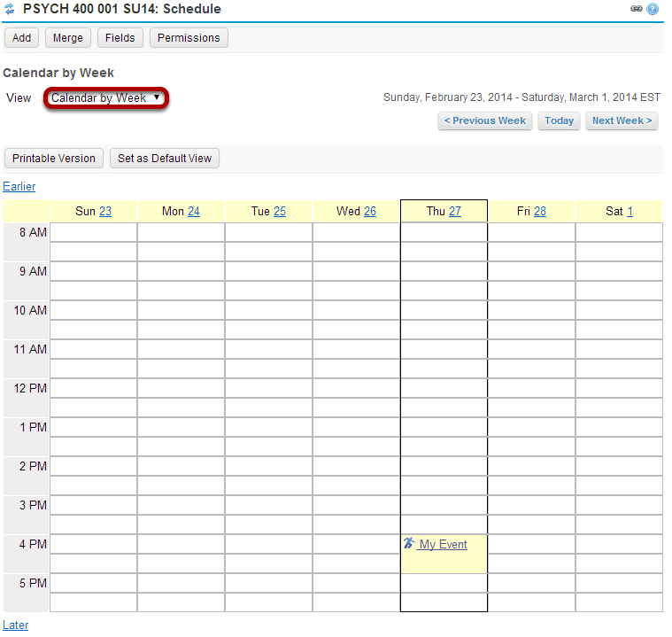This screenshot has width=672, height=637.
Task: Click the 12 PM time label
Action: 30,389
